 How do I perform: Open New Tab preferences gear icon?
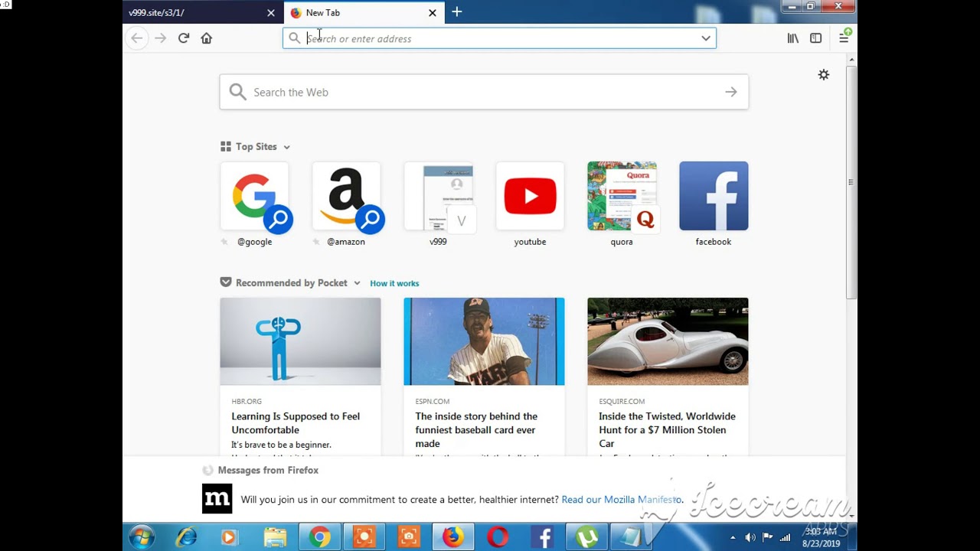(824, 74)
